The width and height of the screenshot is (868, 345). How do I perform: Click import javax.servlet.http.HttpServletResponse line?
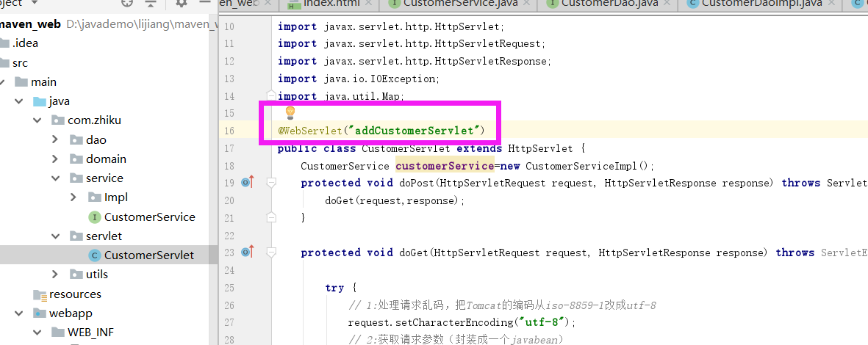[x=415, y=61]
